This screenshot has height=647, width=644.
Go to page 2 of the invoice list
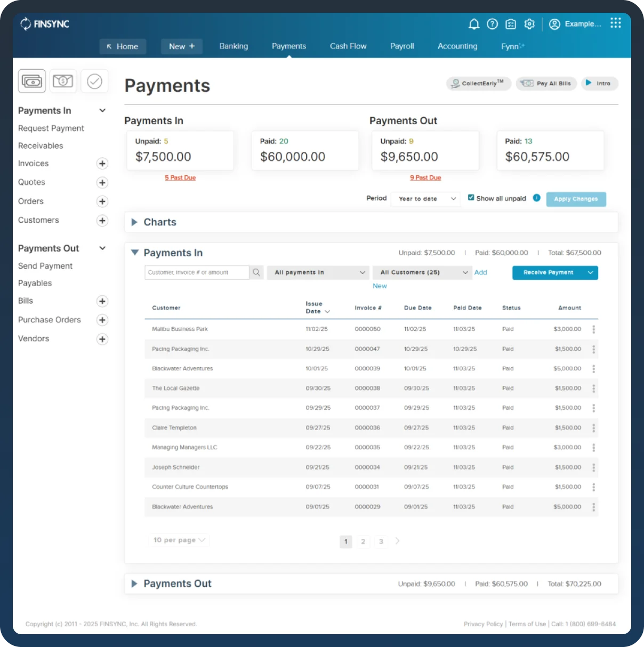pos(363,541)
